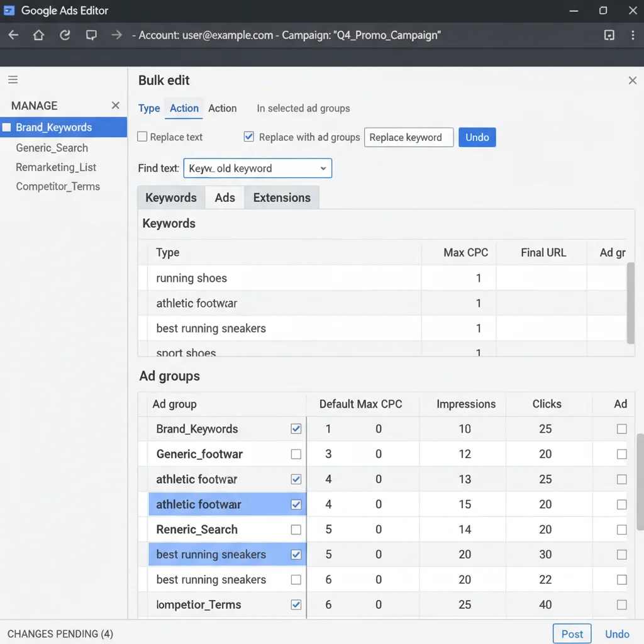Open the Keywords tab
The width and height of the screenshot is (644, 644).
pos(171,197)
